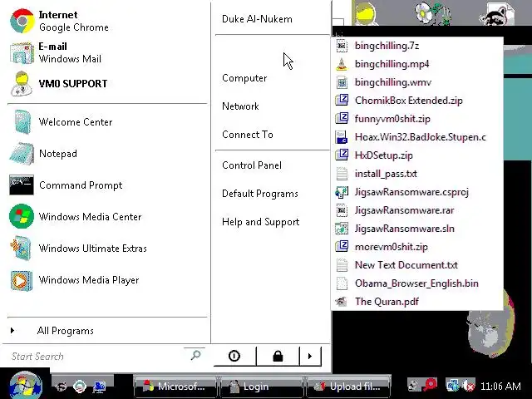Viewport: 532px width, 399px height.
Task: Click quick launch show desktop icon
Action: (99, 387)
